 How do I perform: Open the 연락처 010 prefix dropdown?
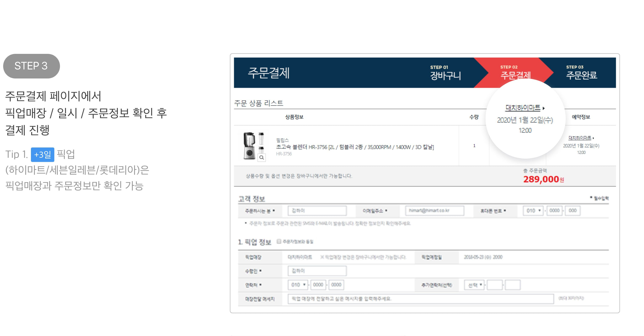298,285
